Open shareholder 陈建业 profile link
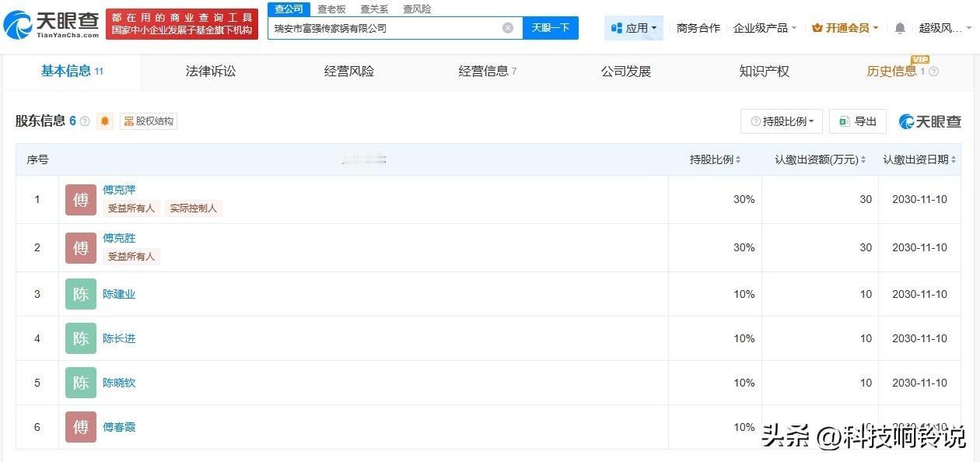Image resolution: width=980 pixels, height=462 pixels. click(118, 294)
